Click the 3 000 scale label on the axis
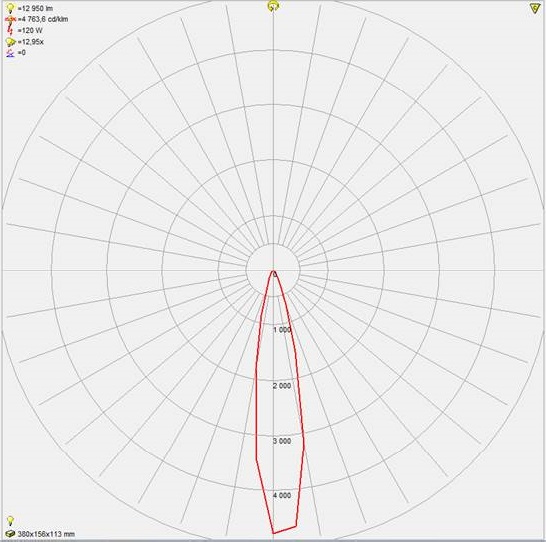 (282, 441)
